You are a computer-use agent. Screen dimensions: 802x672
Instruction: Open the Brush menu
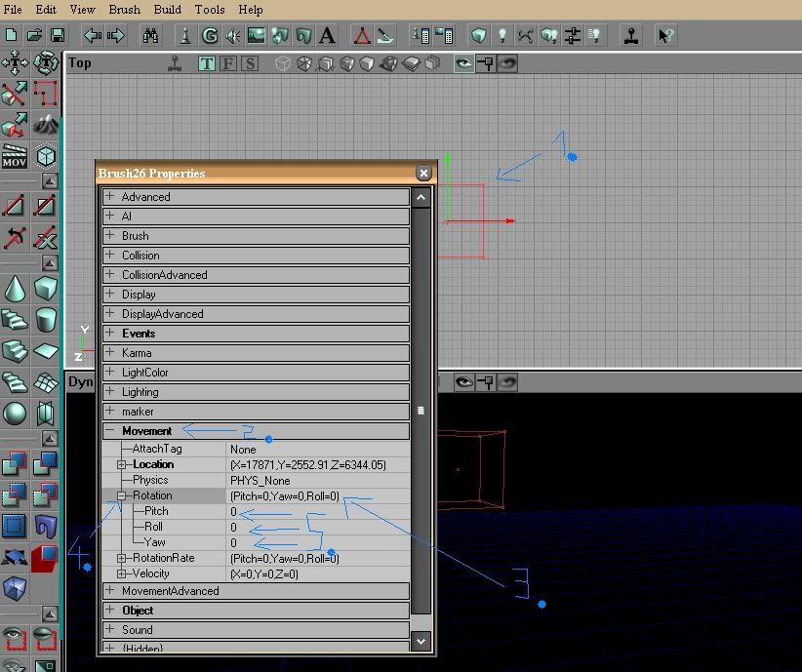[x=124, y=10]
